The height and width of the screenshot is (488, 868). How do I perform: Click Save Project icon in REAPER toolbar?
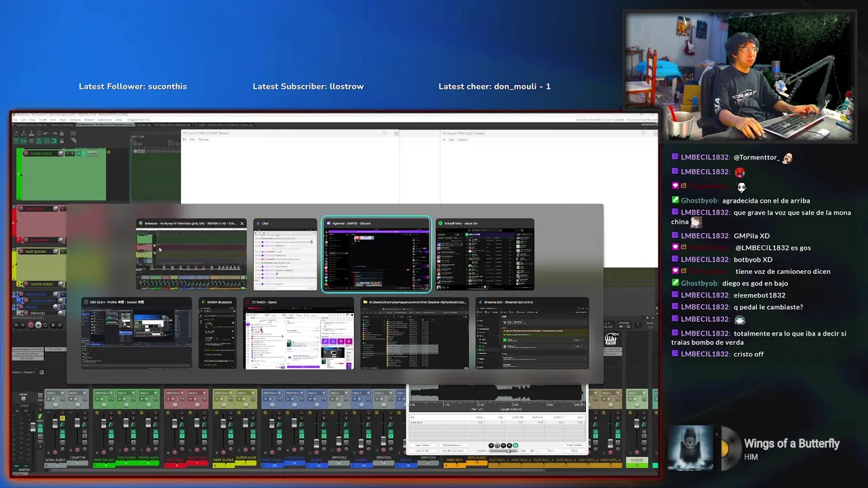pyautogui.click(x=31, y=133)
